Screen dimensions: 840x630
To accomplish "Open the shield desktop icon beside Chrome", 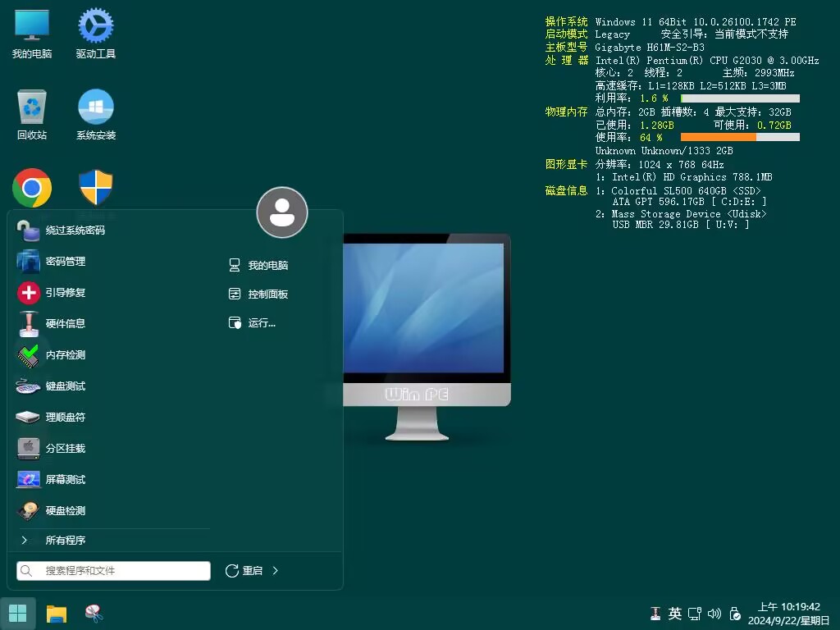I will (96, 188).
